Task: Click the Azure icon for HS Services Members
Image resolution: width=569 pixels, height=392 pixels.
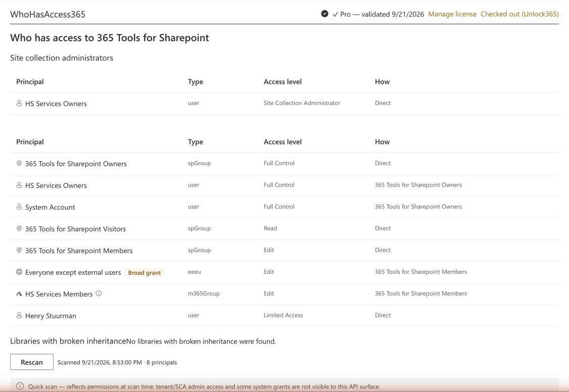Action: tap(19, 293)
